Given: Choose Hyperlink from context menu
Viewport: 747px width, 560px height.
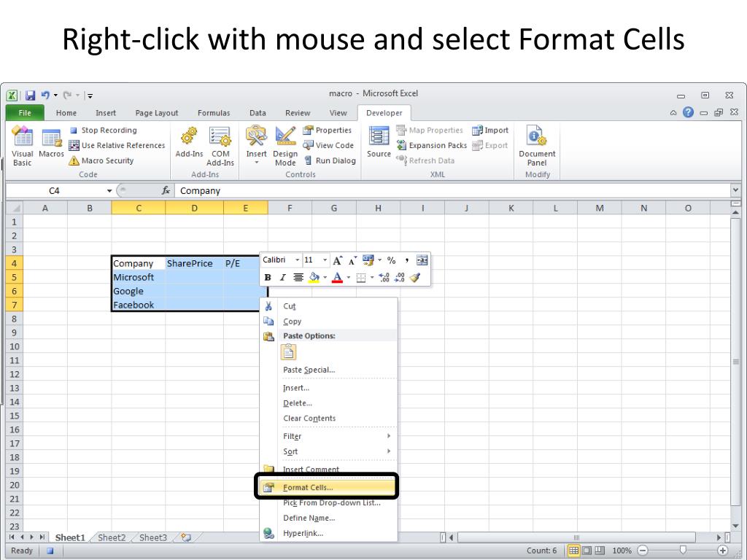Looking at the screenshot, I should 329,533.
